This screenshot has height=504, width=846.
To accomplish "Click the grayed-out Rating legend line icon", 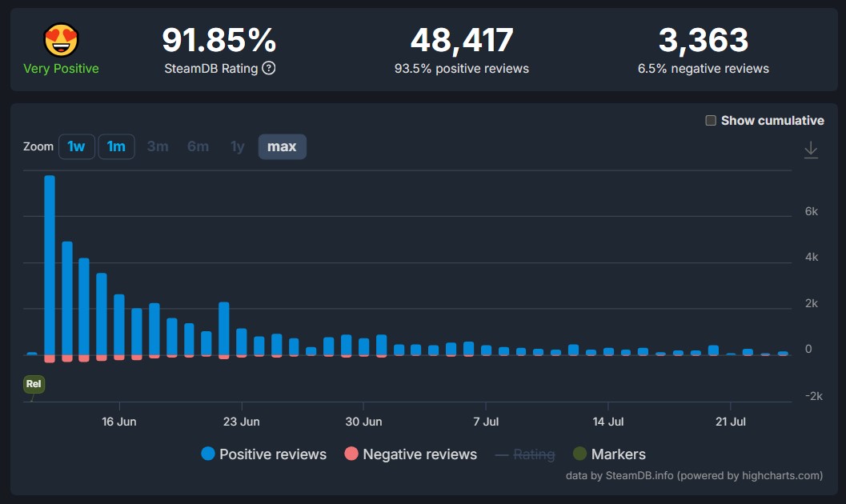I will click(500, 454).
